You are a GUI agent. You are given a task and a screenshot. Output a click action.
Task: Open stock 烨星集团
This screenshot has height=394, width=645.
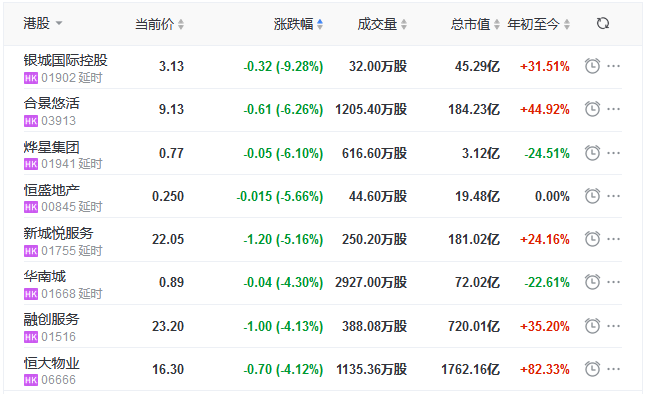[51, 147]
